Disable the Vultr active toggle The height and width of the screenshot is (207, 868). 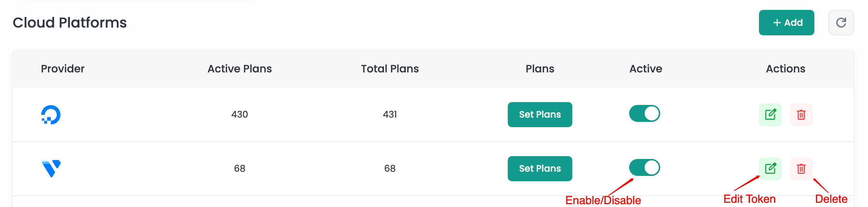644,167
